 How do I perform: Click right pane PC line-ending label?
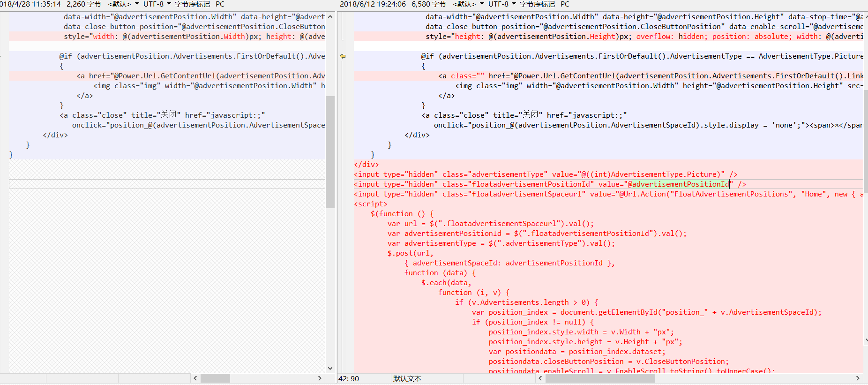tap(565, 4)
